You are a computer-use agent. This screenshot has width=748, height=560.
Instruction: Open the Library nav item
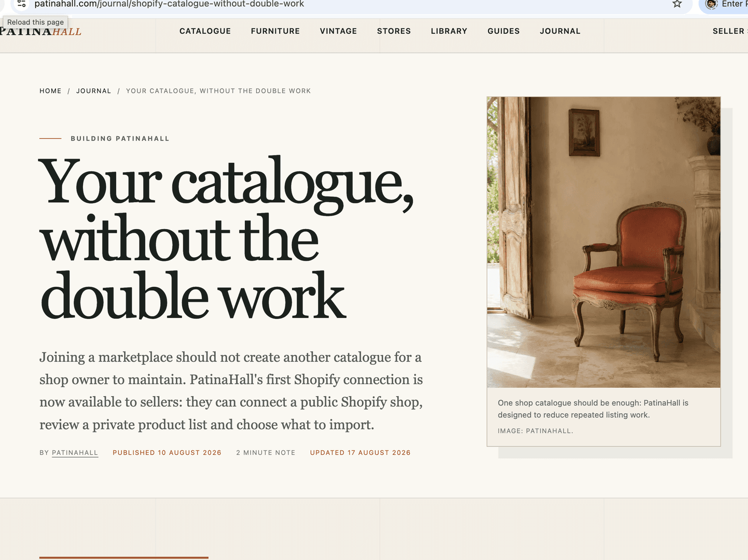tap(449, 31)
